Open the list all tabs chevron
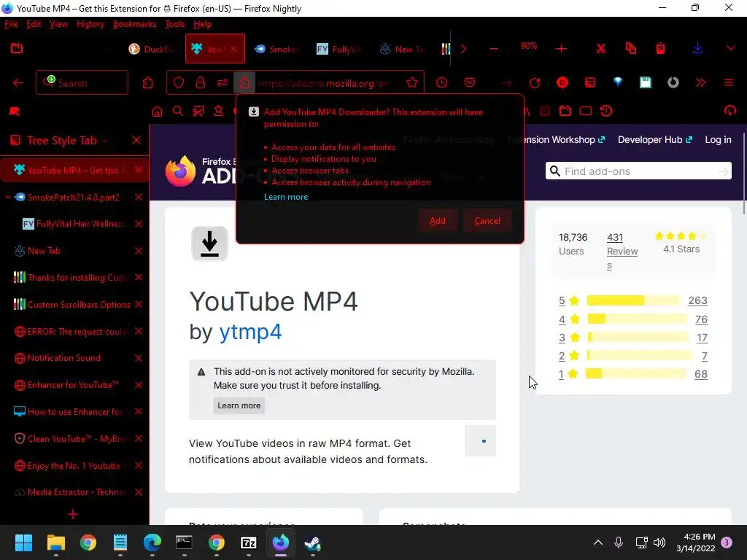Image resolution: width=747 pixels, height=560 pixels. click(x=730, y=49)
